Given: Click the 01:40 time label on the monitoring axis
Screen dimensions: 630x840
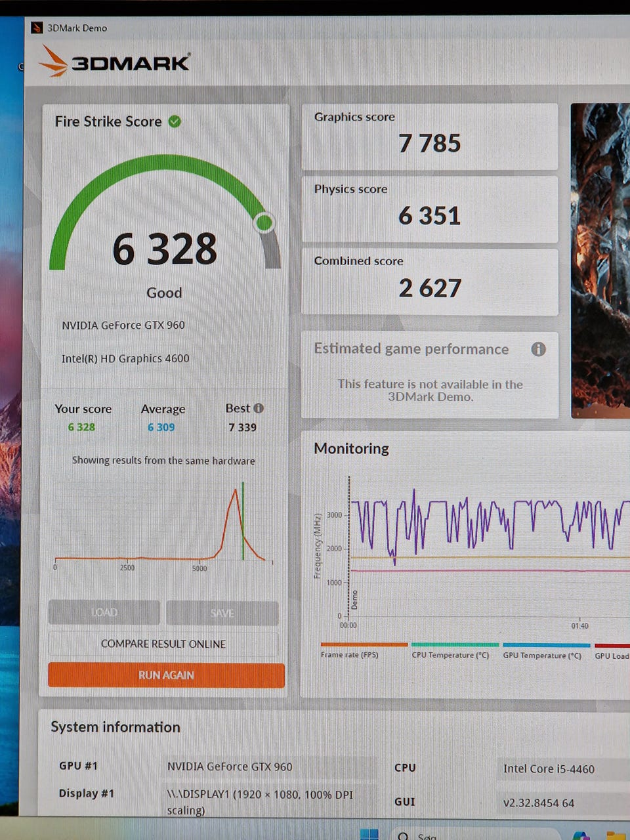Looking at the screenshot, I should click(579, 626).
